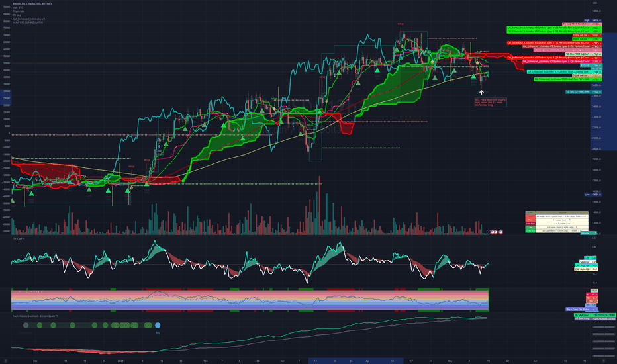Click the Apr label on time axis
The width and height of the screenshot is (617, 364).
coord(367,361)
